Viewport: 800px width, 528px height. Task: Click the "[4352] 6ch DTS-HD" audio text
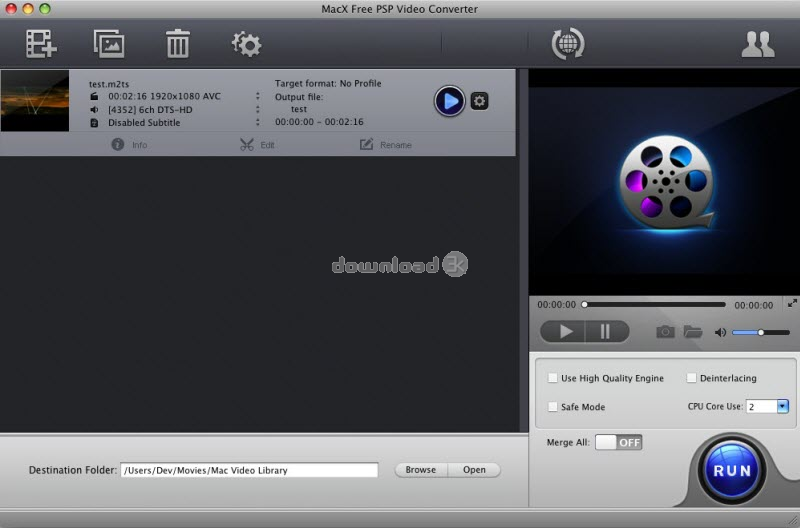click(150, 110)
